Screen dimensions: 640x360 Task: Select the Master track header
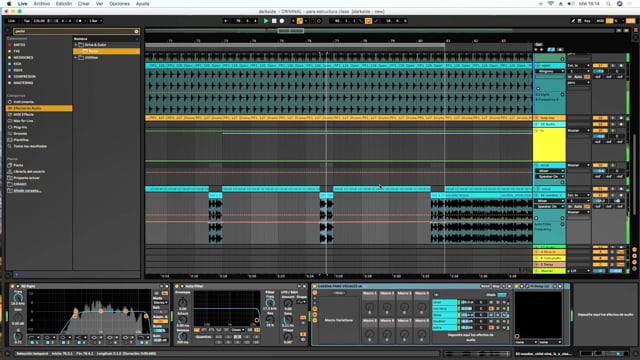coord(549,271)
